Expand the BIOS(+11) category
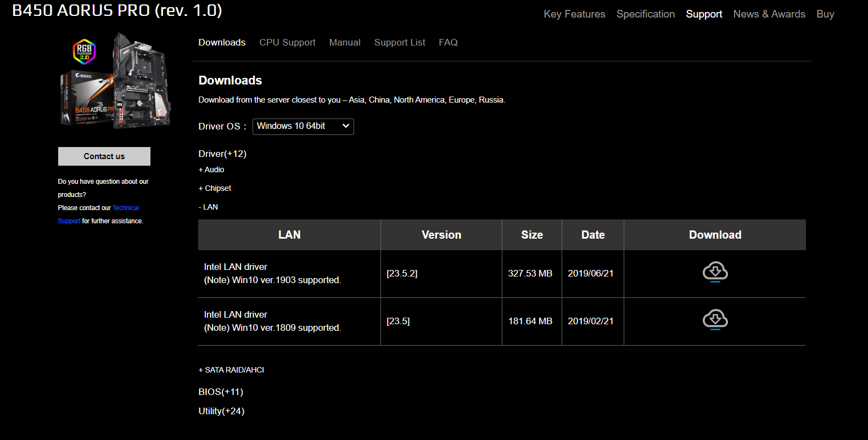 pyautogui.click(x=221, y=392)
